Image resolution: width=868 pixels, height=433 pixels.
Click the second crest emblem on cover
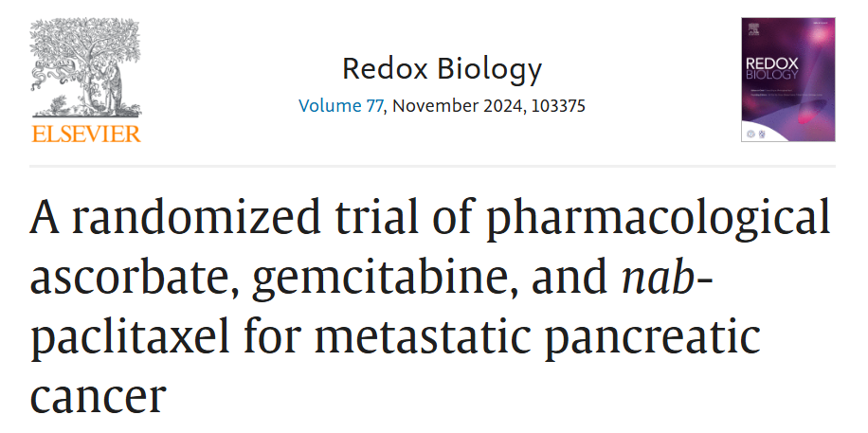coord(762,134)
